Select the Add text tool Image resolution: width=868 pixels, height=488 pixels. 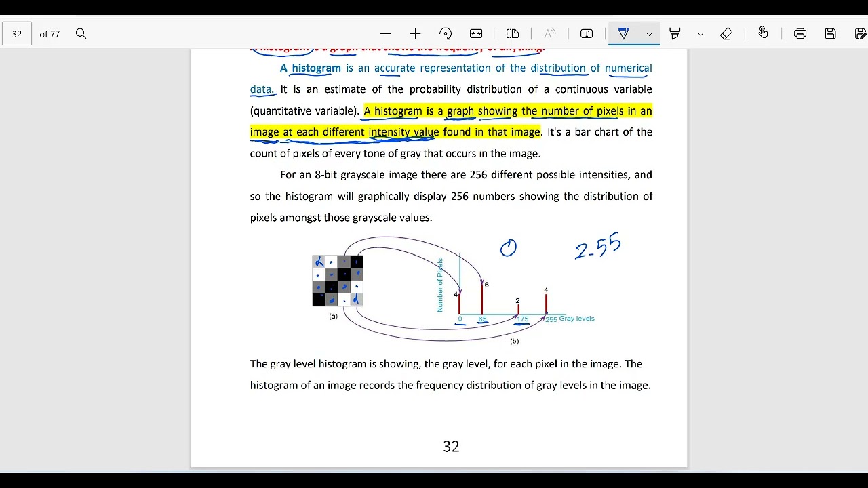[x=587, y=34]
